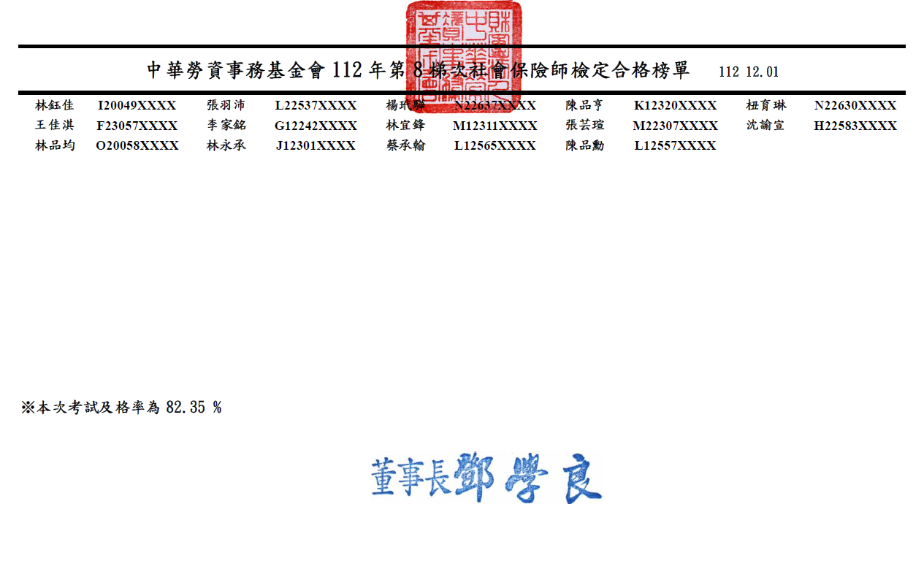Select the ID number L12565XXXX
The width and height of the screenshot is (924, 577).
[x=495, y=145]
